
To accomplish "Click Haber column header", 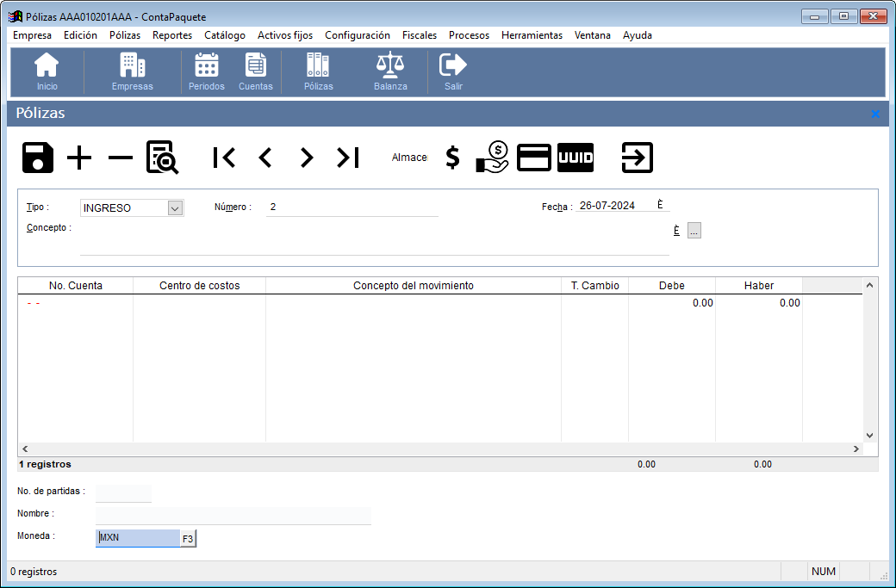I will coord(759,286).
